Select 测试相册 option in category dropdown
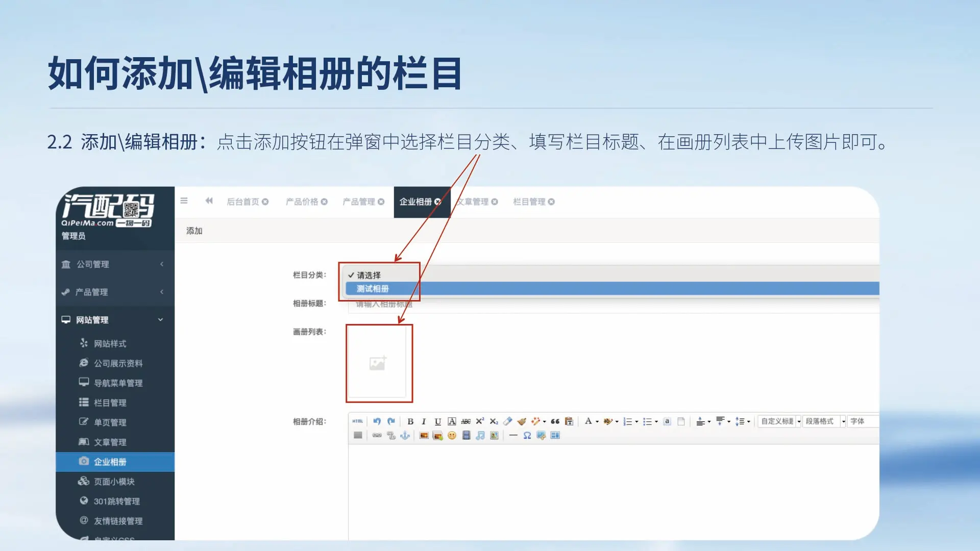980x551 pixels. 612,289
